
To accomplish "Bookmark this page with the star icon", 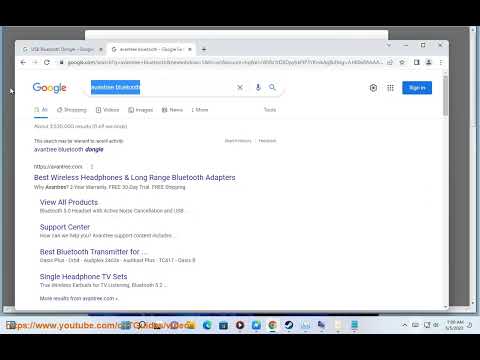I will click(402, 62).
